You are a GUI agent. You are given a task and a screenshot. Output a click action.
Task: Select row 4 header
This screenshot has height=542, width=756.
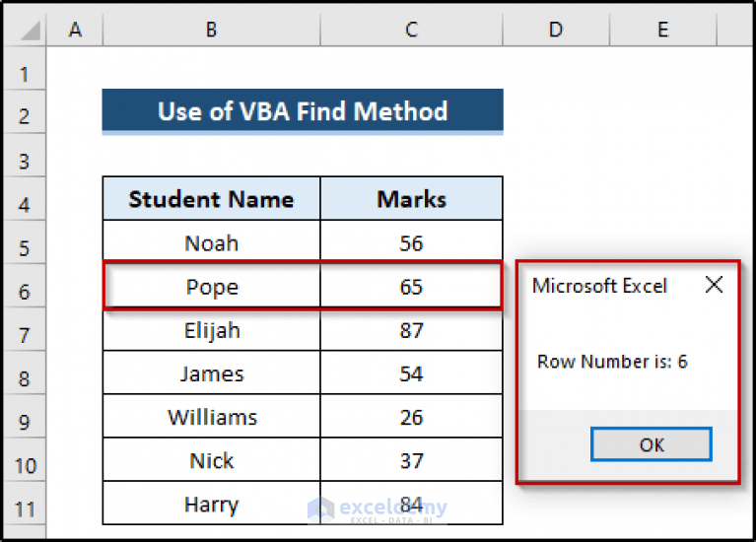click(25, 199)
